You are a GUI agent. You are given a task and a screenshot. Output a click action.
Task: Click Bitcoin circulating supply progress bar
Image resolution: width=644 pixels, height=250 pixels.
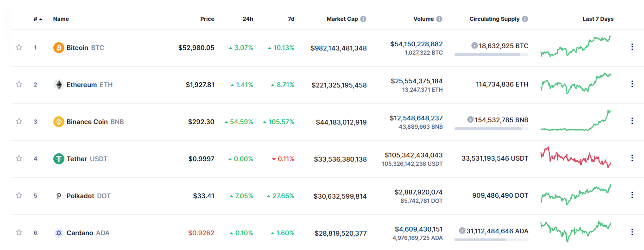[x=491, y=55]
